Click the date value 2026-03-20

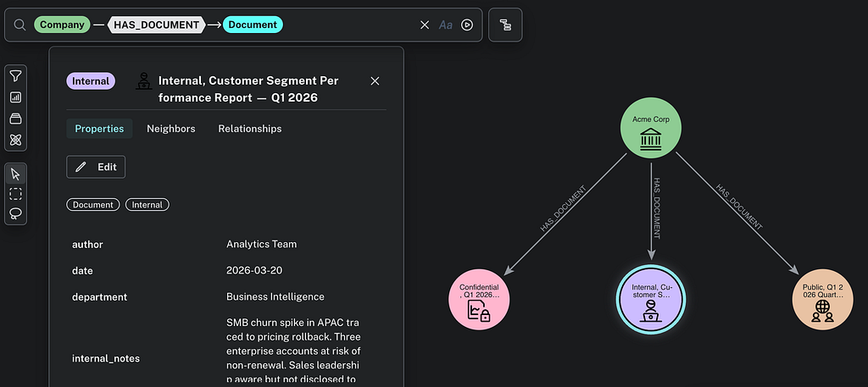coord(254,270)
